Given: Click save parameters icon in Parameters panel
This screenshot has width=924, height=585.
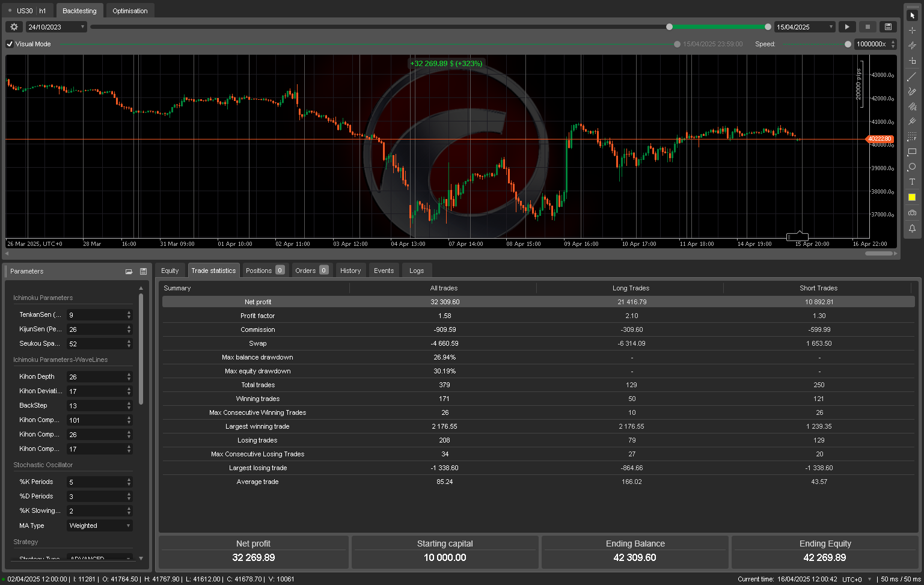Looking at the screenshot, I should [143, 272].
